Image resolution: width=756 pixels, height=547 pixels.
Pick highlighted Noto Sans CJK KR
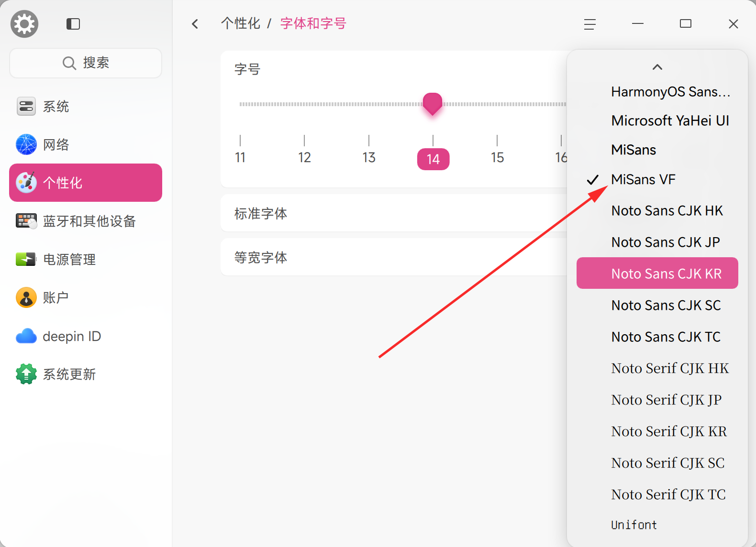coord(657,273)
